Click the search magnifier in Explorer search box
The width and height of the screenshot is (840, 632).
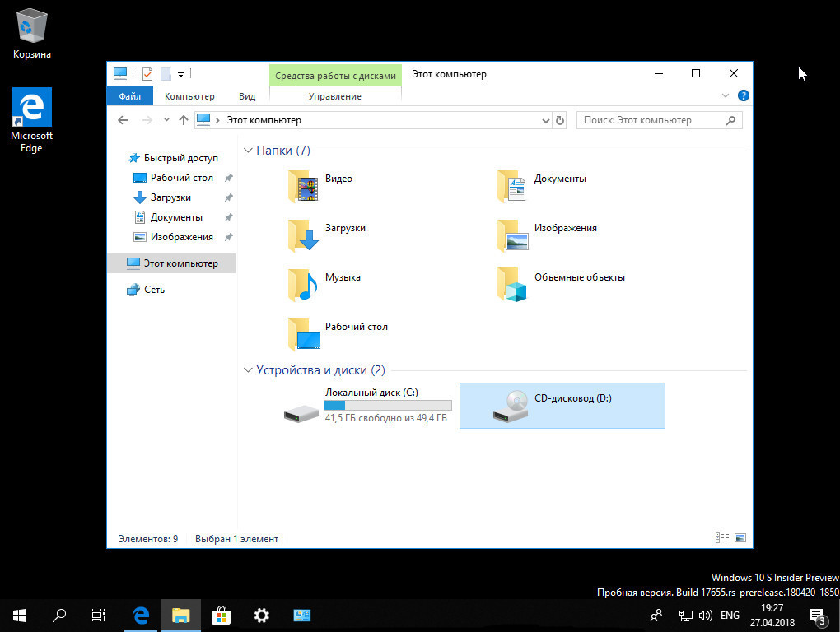730,120
